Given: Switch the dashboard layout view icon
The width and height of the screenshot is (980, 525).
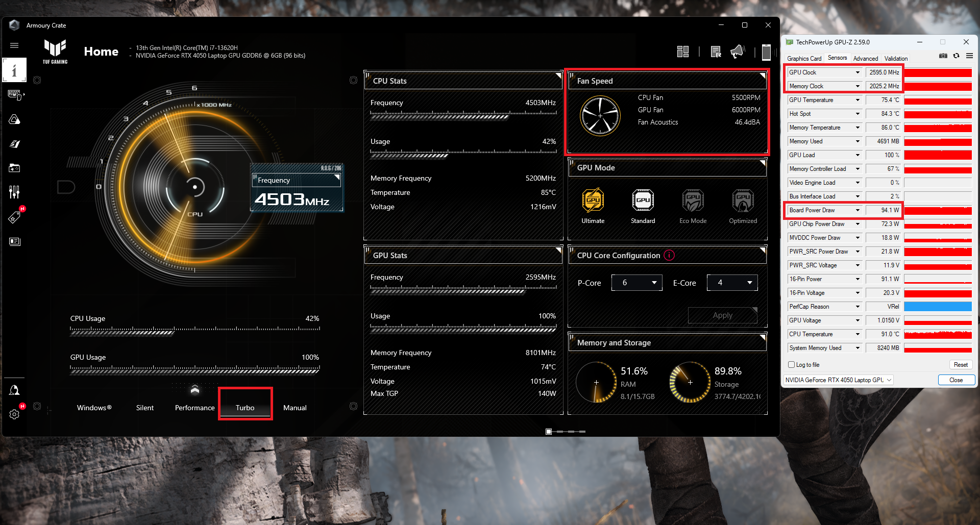Looking at the screenshot, I should pyautogui.click(x=683, y=52).
